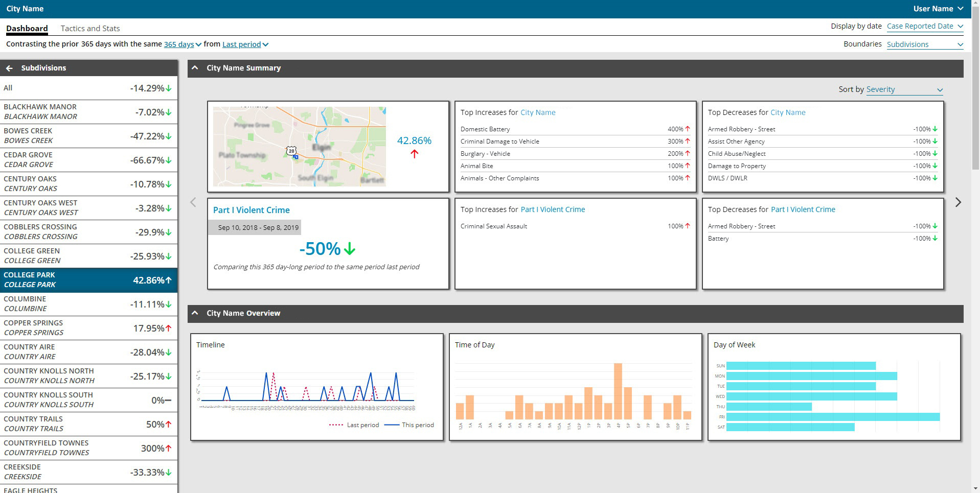
Task: Open the Boundaries Subdivisions dropdown
Action: [924, 44]
